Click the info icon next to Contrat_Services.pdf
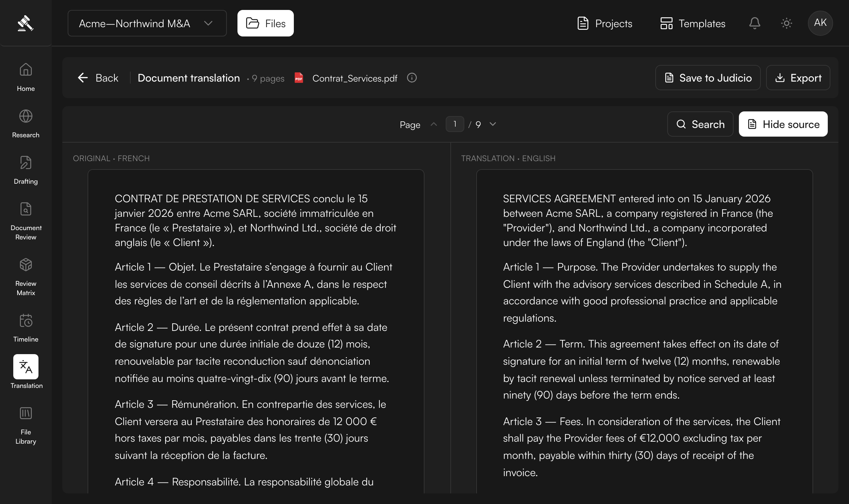This screenshot has height=504, width=849. pyautogui.click(x=412, y=78)
